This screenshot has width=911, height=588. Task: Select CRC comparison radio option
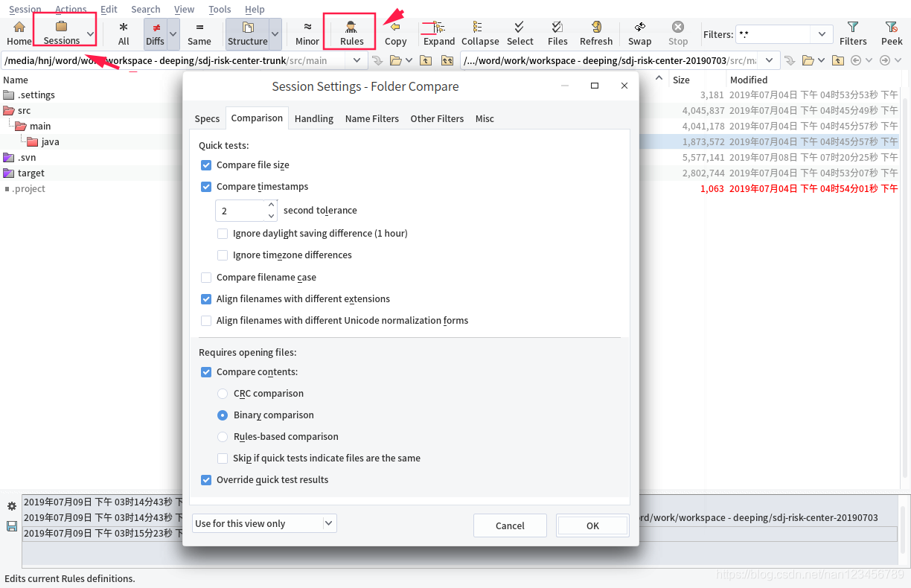(x=223, y=394)
